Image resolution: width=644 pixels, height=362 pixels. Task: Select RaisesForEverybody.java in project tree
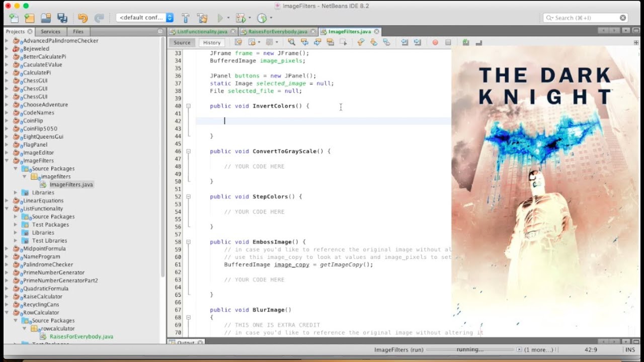(x=82, y=336)
